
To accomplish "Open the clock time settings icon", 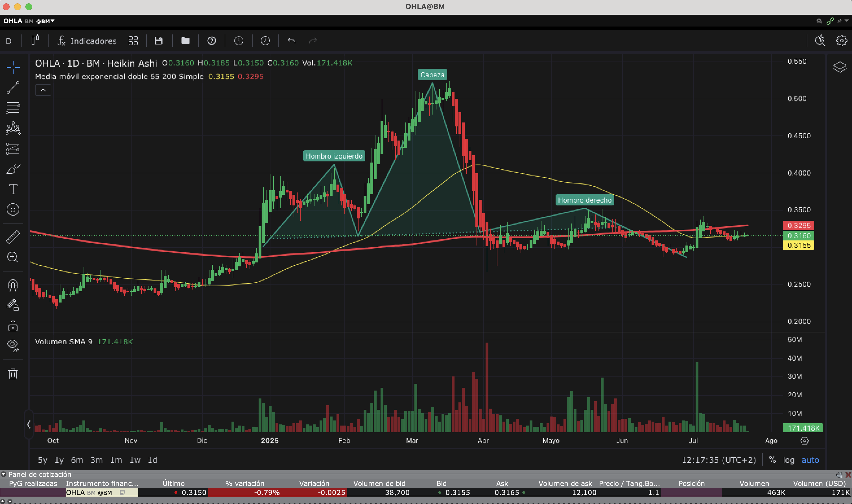I will (265, 41).
